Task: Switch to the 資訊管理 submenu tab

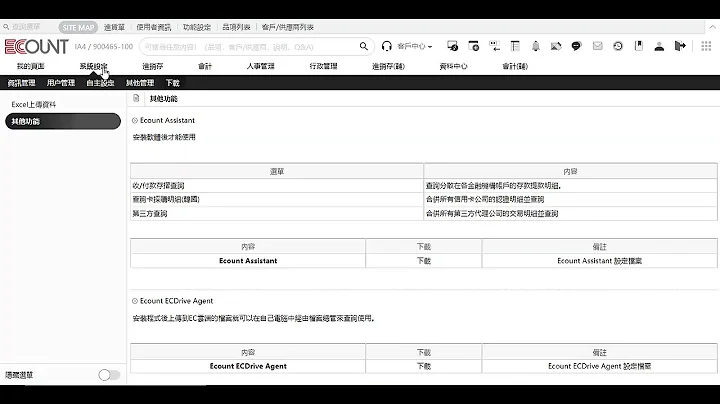Action: pyautogui.click(x=22, y=83)
